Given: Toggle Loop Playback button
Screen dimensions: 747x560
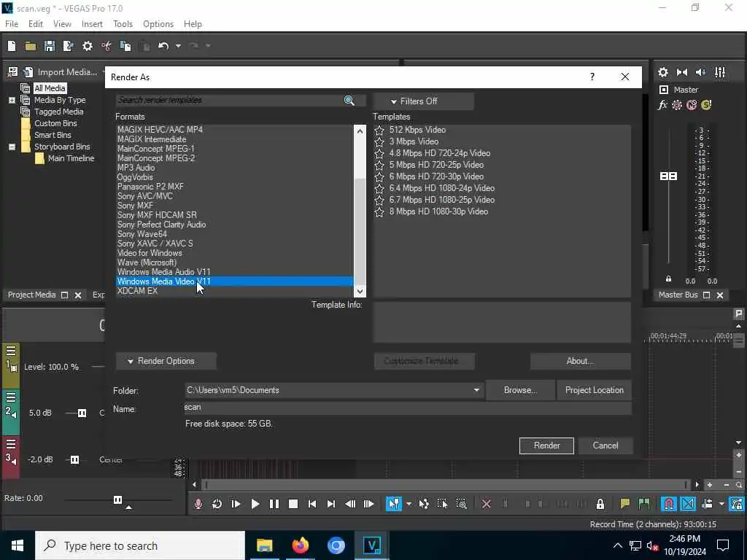Looking at the screenshot, I should tap(217, 504).
